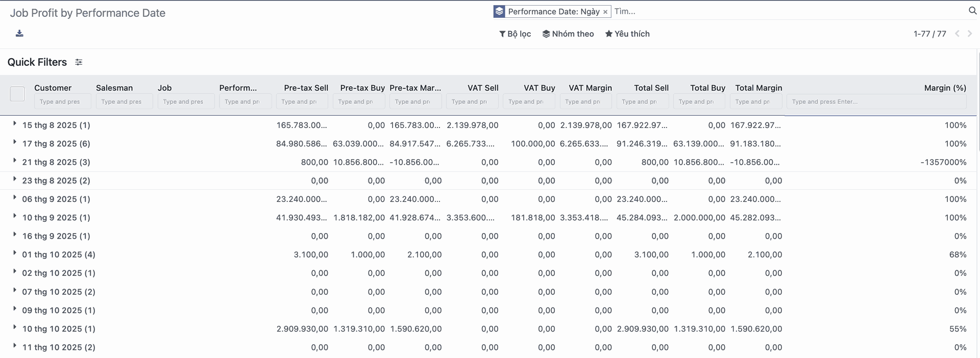The image size is (980, 358).
Task: Sort by Margin (%) column header
Action: click(945, 88)
